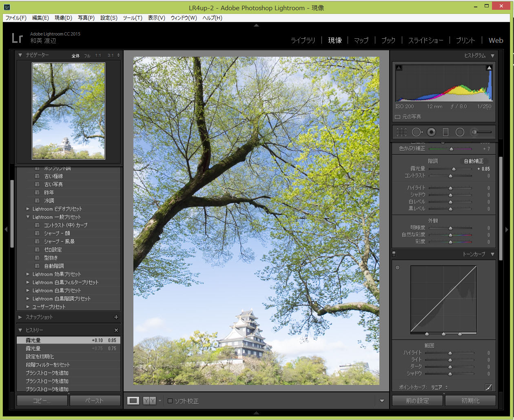
Task: Select the Radial Filter tool
Action: point(460,132)
